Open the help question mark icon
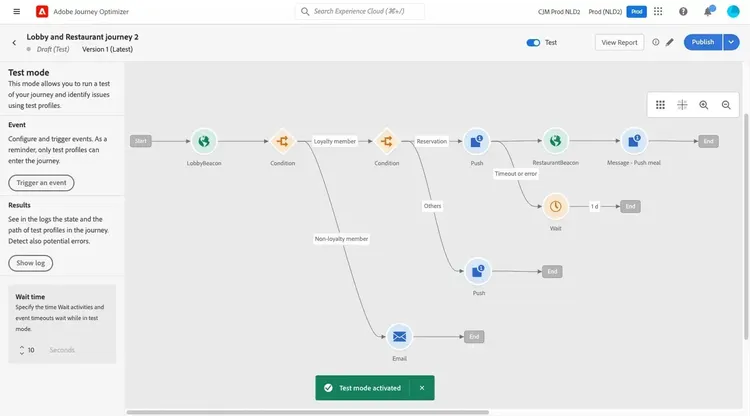This screenshot has width=750, height=416. (683, 11)
